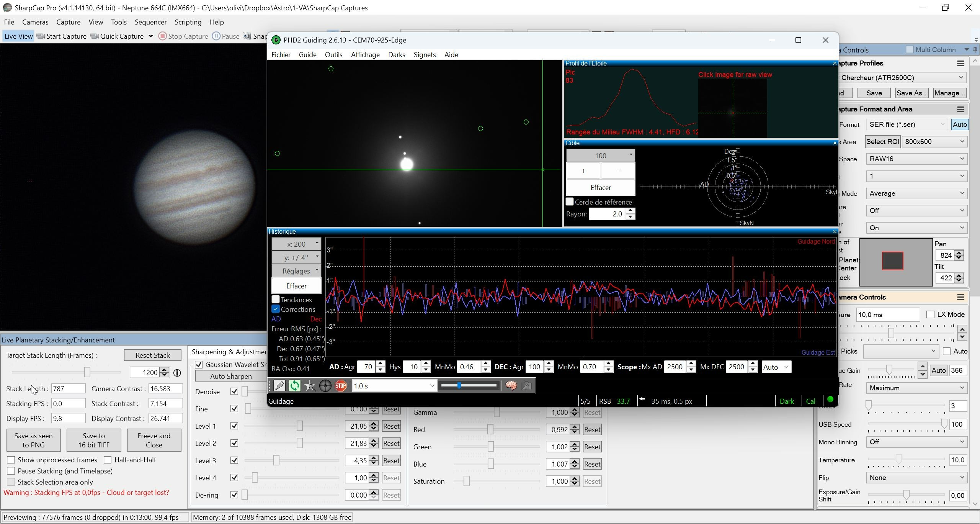
Task: Click the green loop exposures icon
Action: click(x=294, y=386)
